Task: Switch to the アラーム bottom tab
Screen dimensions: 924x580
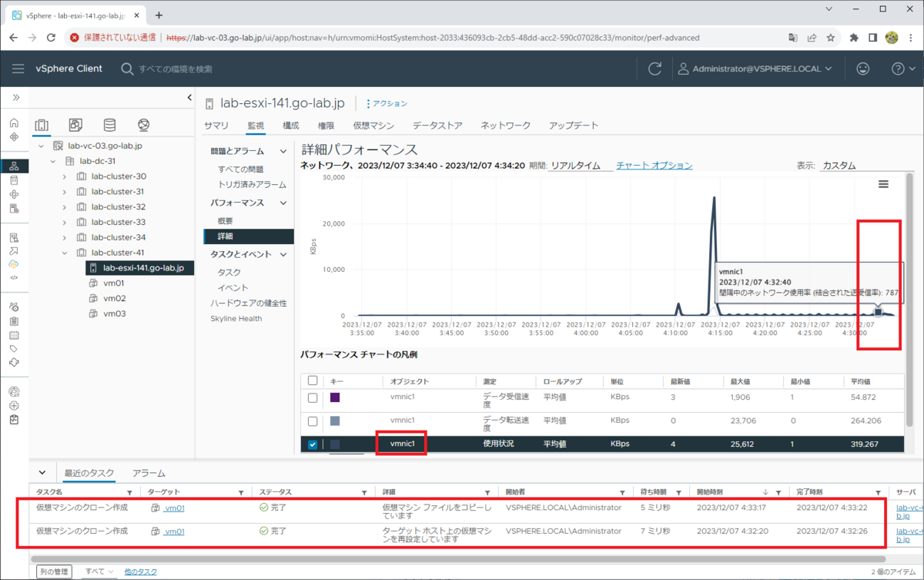Action: 149,473
